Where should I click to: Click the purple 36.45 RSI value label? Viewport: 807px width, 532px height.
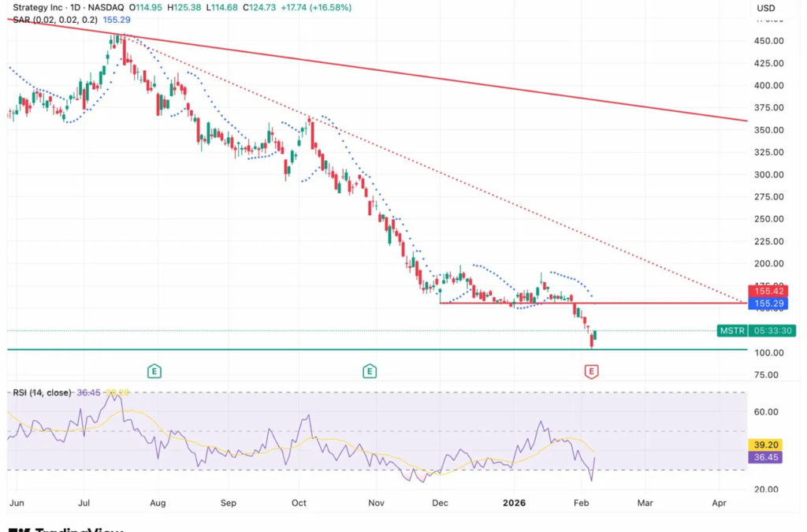(x=765, y=457)
